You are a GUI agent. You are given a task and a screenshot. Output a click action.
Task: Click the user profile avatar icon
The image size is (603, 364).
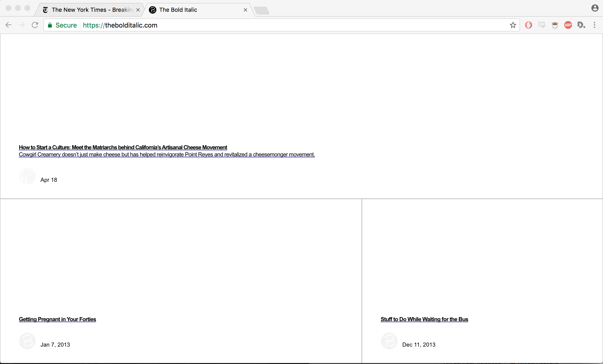[x=595, y=8]
